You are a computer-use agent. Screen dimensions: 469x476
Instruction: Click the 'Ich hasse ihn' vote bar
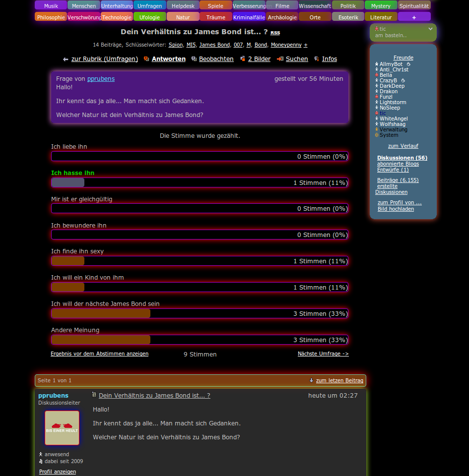click(200, 182)
